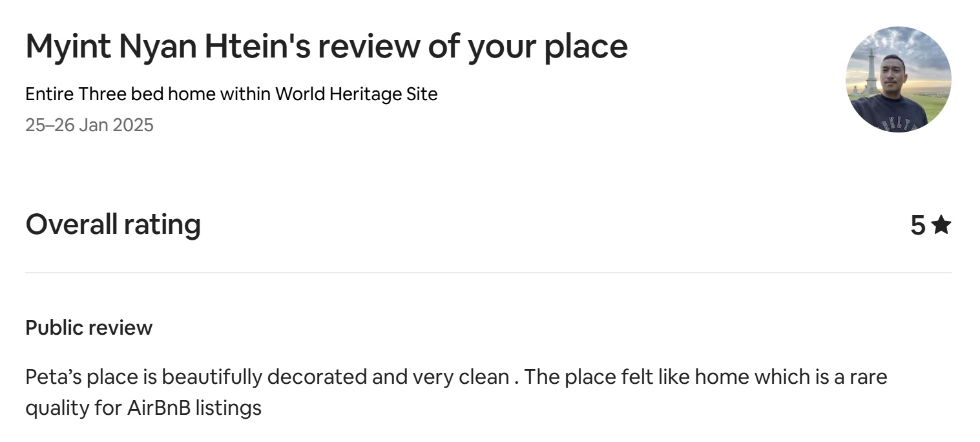This screenshot has height=442, width=980.
Task: Open the reviewer's circular profile photo
Action: [898, 79]
